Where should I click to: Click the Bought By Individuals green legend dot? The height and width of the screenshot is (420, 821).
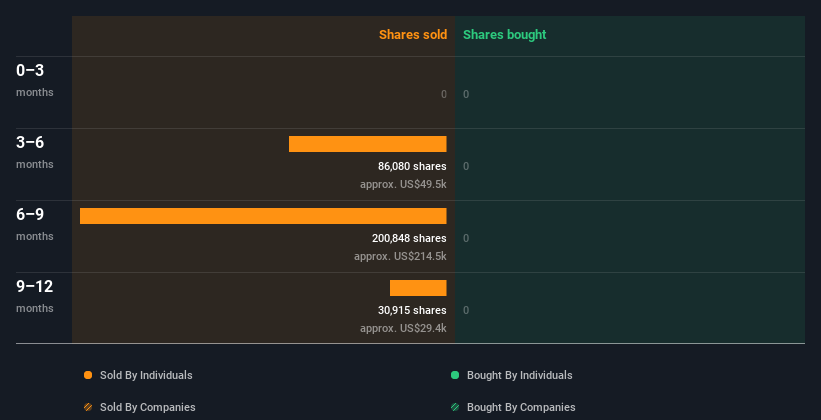pyautogui.click(x=455, y=375)
